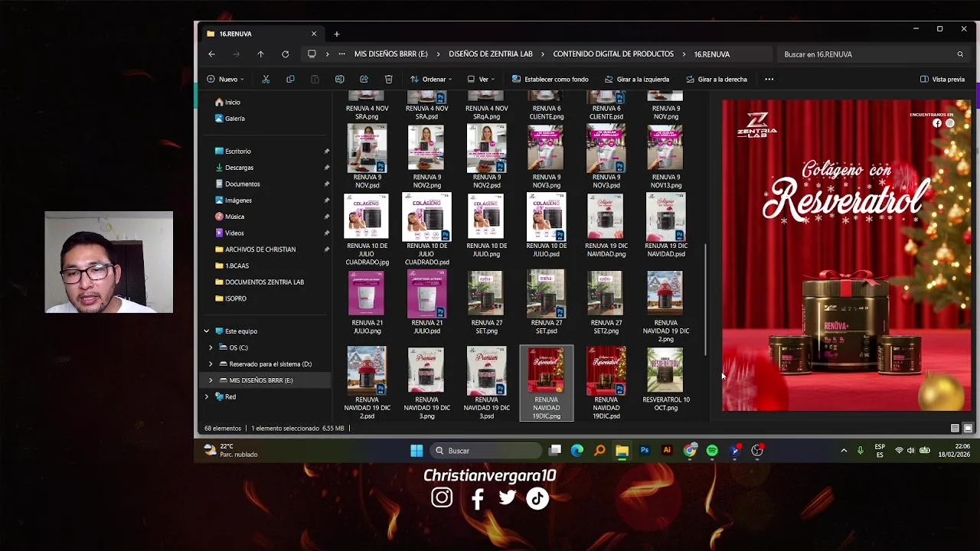The width and height of the screenshot is (980, 551).
Task: Click Girar a la izquierda
Action: (637, 79)
